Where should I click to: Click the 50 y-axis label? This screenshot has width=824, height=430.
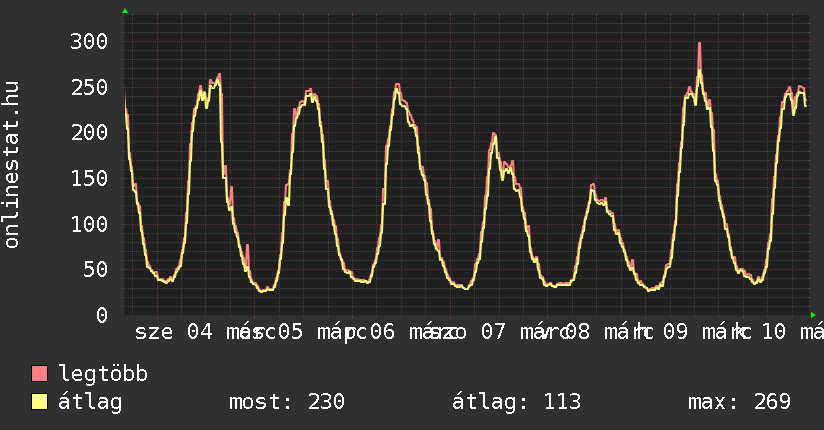pos(97,269)
